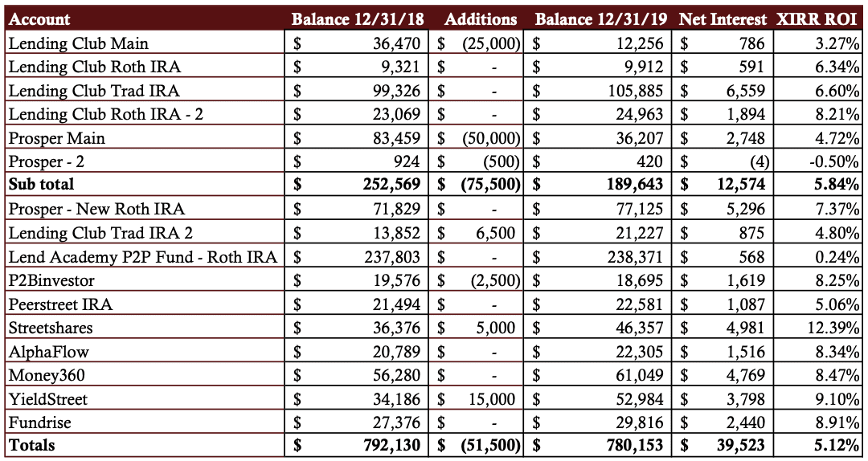Select the Balance 12/31/19 header
868x461 pixels.
click(x=602, y=19)
